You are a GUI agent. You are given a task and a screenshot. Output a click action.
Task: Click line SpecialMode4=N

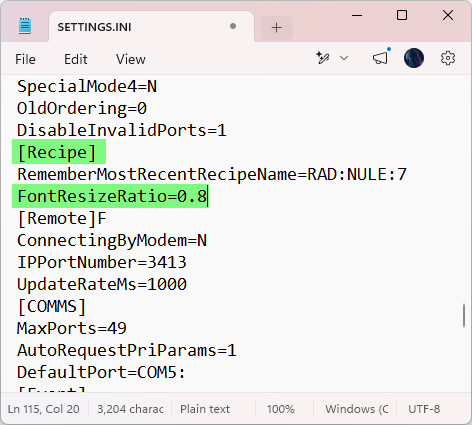point(87,86)
